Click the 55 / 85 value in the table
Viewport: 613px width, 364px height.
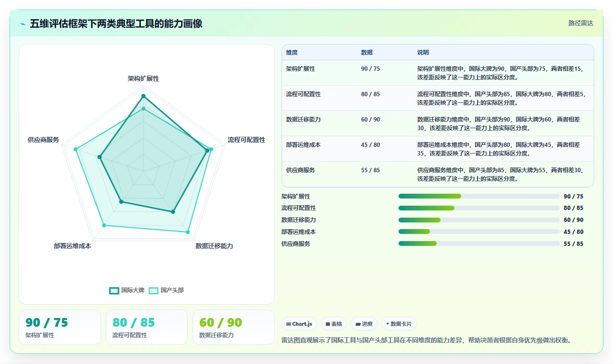[x=370, y=170]
